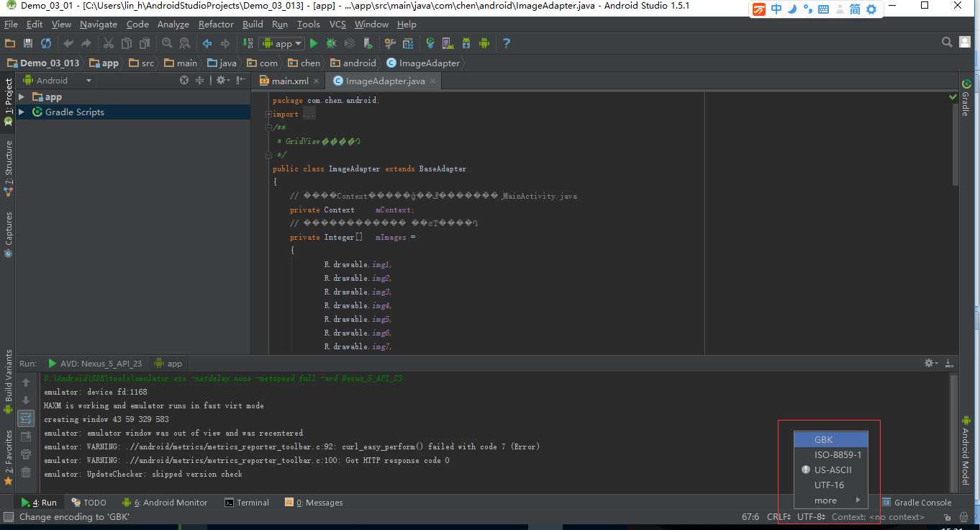Viewport: 980px width, 530px height.
Task: Click the Help question mark icon
Action: [x=507, y=43]
